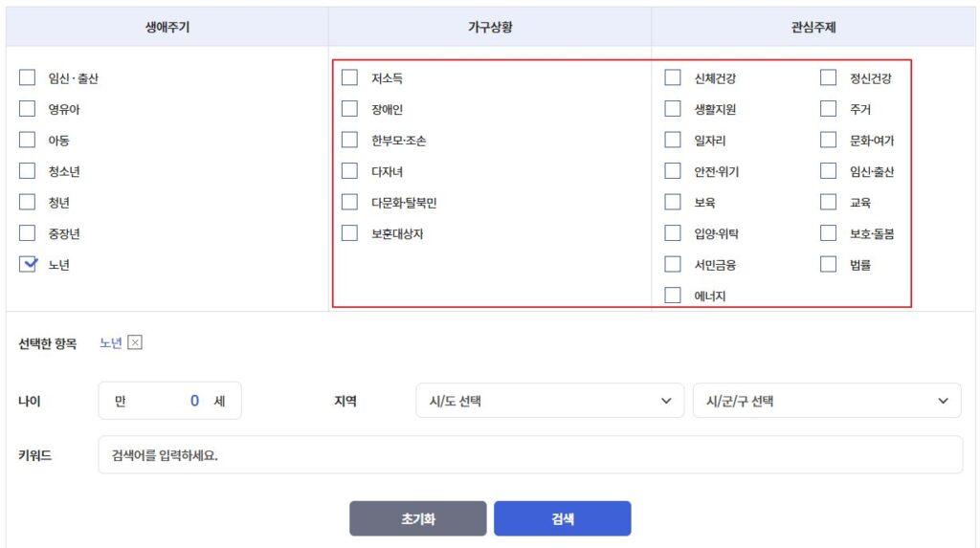
Task: Check the 보훈대상자 checkbox
Action: point(350,233)
